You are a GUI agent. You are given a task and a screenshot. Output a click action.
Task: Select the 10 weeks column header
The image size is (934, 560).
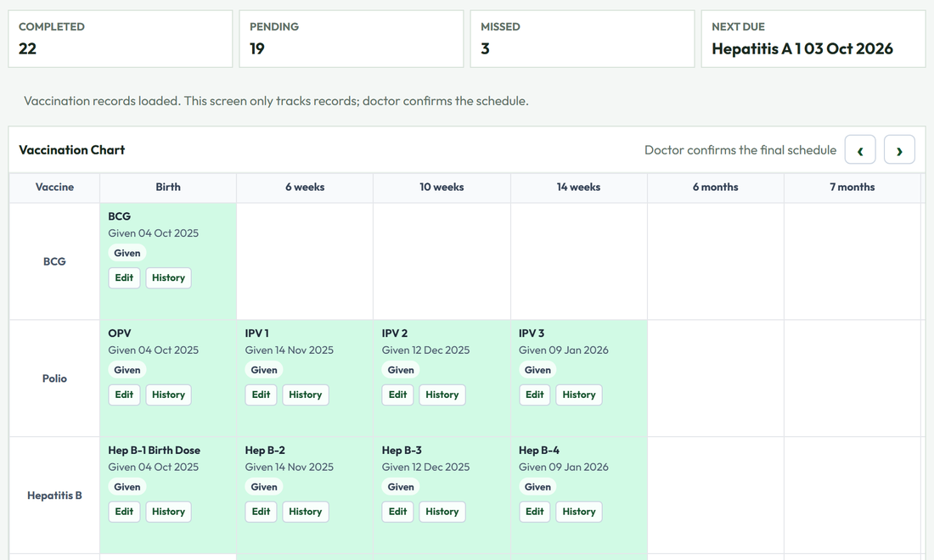click(442, 188)
